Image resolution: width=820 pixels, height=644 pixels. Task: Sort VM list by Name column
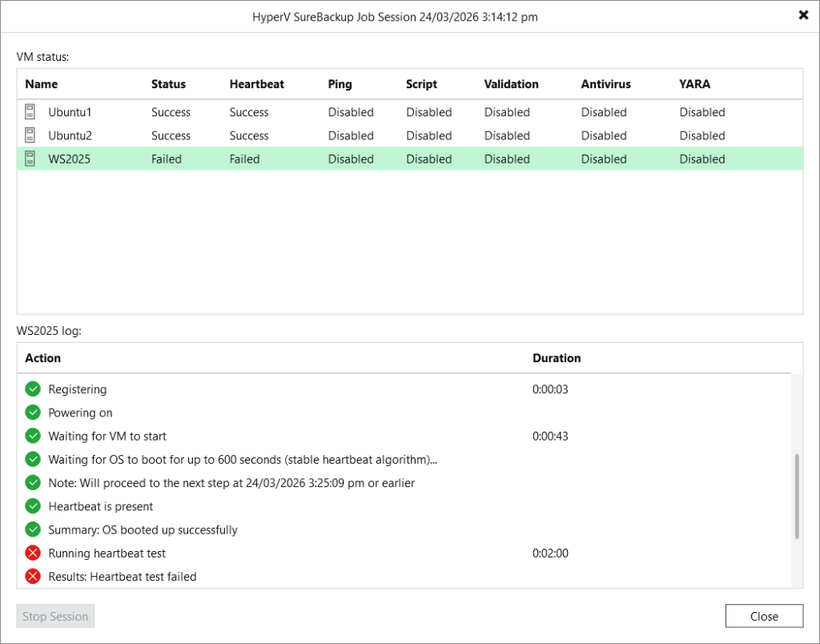coord(42,84)
